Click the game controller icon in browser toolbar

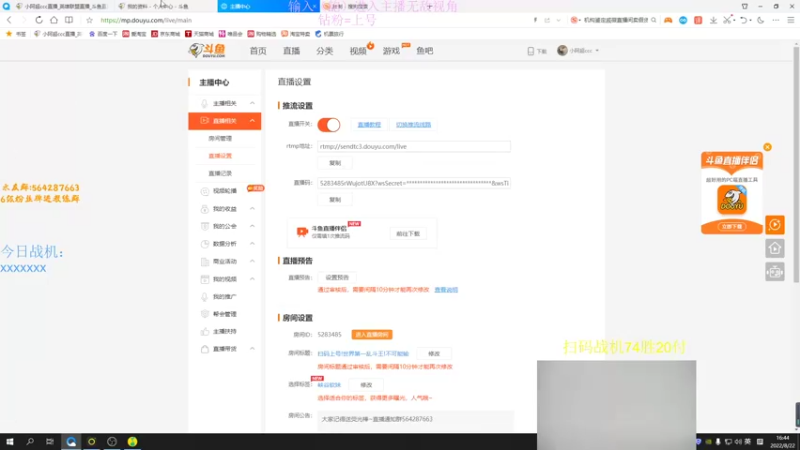coord(668,20)
